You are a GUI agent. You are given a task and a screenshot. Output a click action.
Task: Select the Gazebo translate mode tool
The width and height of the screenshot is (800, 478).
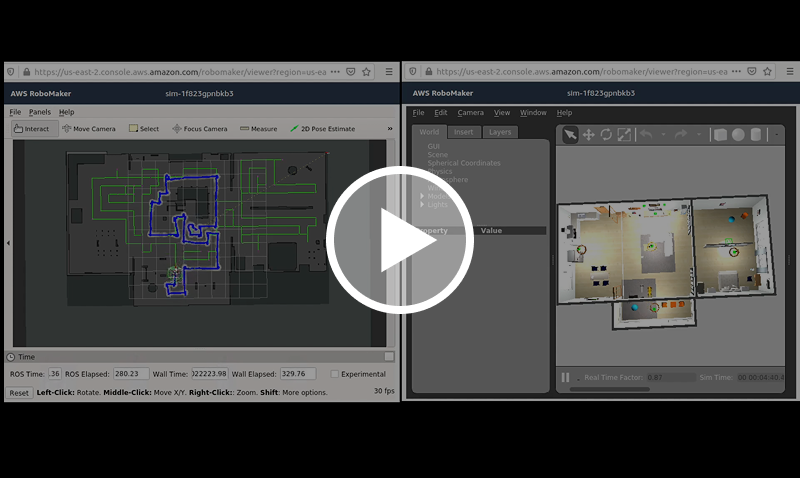point(588,135)
